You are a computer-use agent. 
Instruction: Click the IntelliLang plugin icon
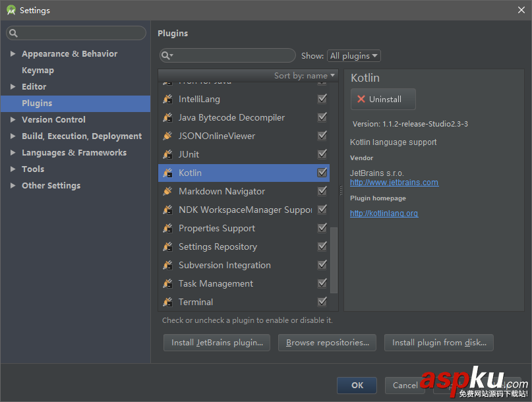(x=167, y=99)
